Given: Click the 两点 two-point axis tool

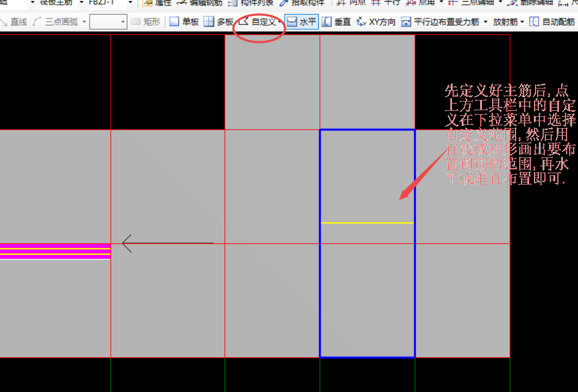Looking at the screenshot, I should (x=351, y=3).
